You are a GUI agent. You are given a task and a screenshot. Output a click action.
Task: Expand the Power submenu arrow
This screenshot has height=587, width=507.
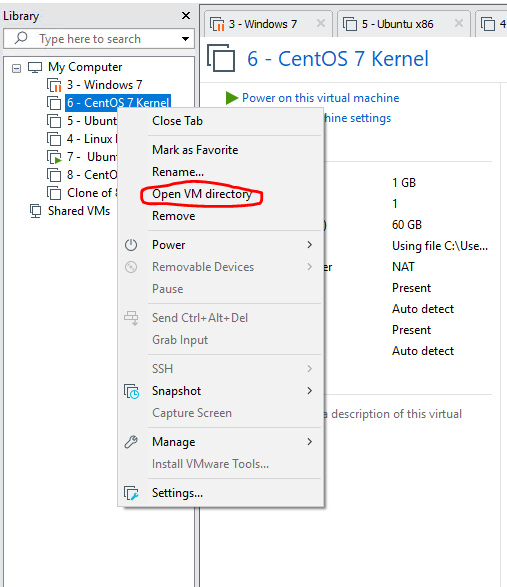point(310,245)
